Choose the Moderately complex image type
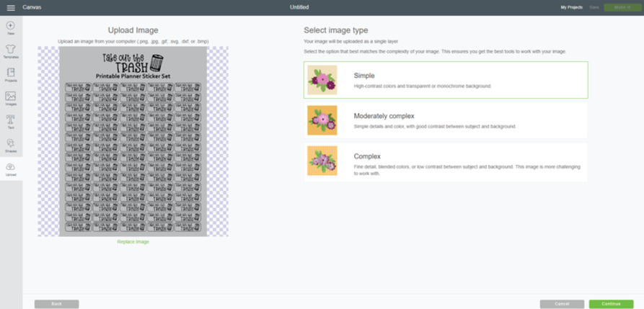644x309 pixels. [446, 120]
